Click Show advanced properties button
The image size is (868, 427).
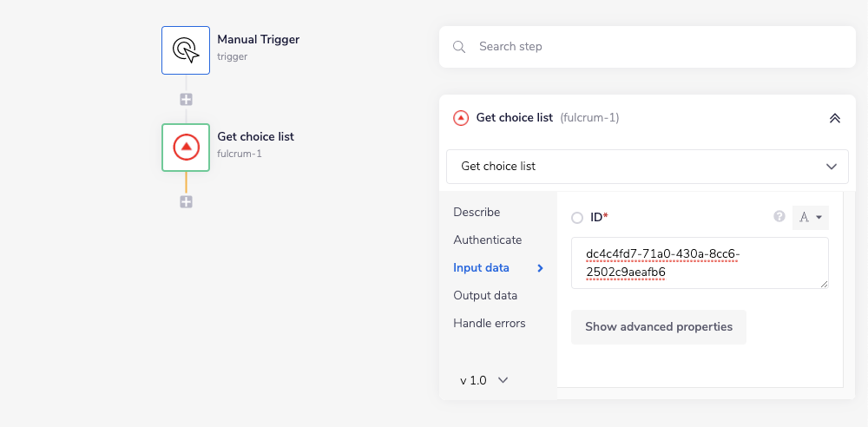pyautogui.click(x=659, y=327)
